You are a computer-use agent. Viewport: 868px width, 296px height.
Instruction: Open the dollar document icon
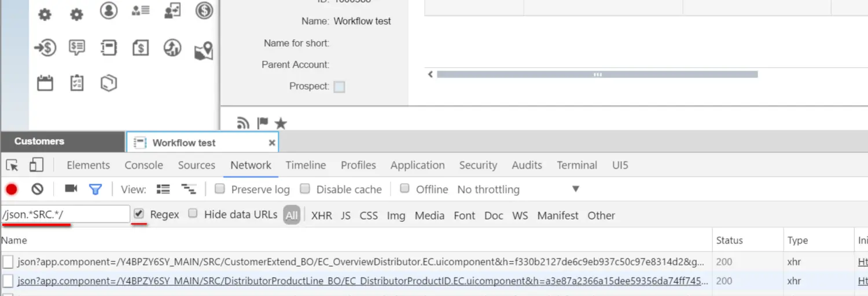coord(141,47)
